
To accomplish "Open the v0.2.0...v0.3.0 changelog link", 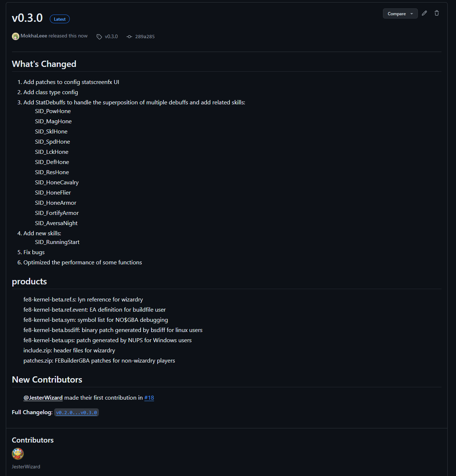I will [x=76, y=413].
